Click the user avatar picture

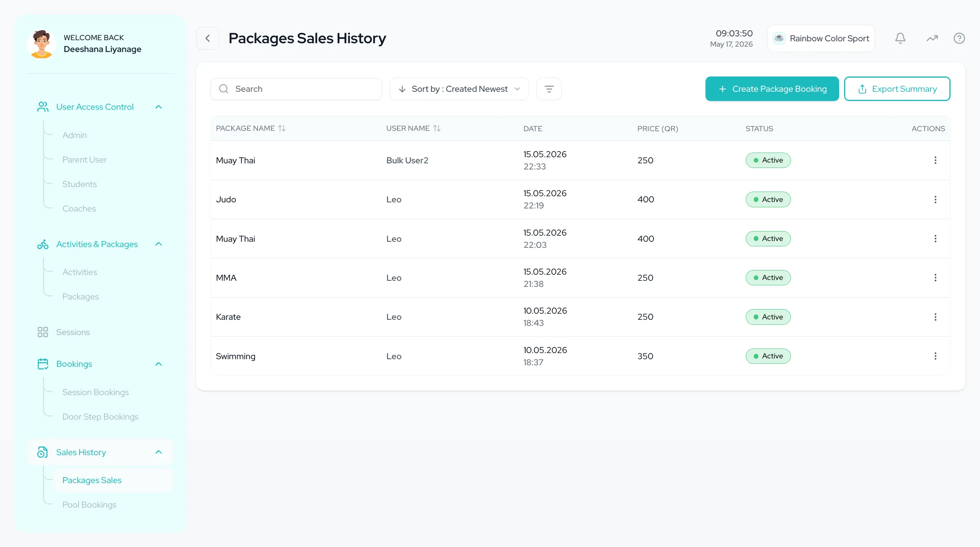pos(41,44)
